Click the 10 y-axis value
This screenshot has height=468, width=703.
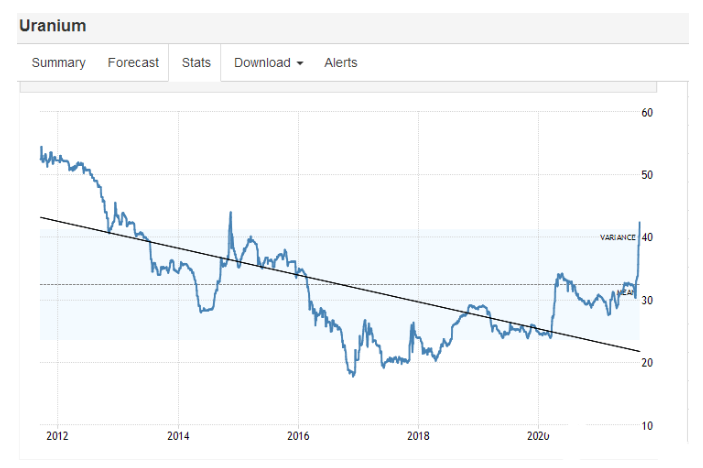(x=647, y=425)
